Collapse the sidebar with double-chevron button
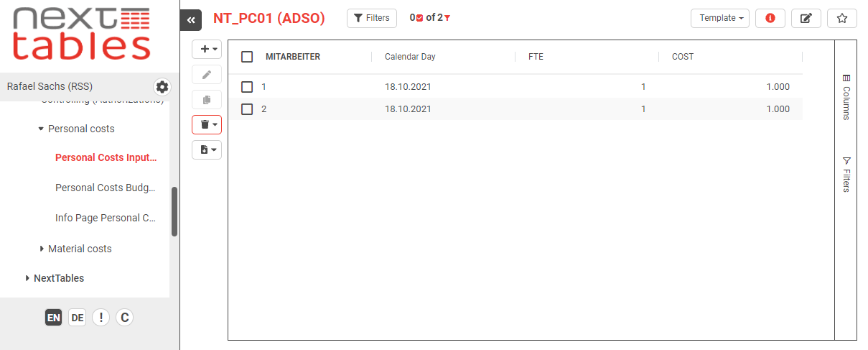This screenshot has height=350, width=868. tap(190, 20)
